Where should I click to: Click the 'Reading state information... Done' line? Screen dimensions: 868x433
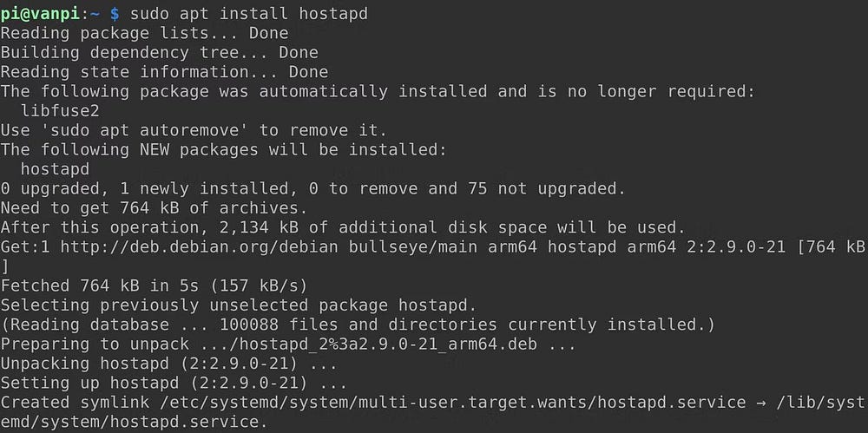[x=164, y=72]
